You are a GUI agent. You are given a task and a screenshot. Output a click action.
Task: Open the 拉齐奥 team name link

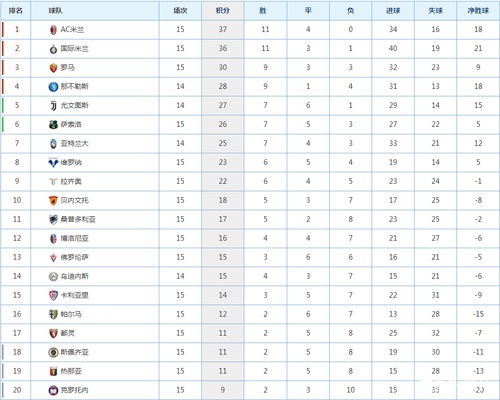coord(71,181)
